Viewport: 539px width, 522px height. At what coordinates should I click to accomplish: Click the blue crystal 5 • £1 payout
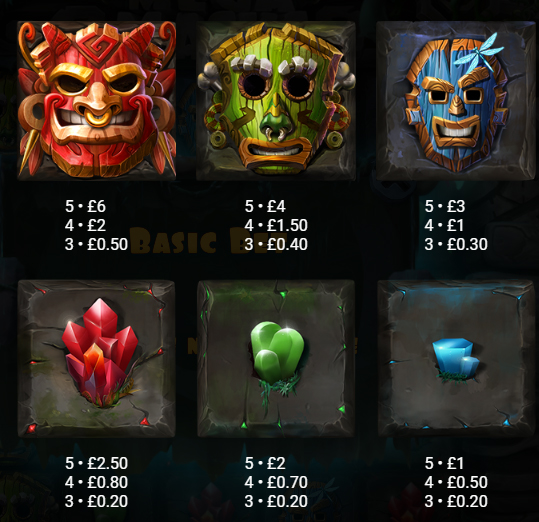444,463
